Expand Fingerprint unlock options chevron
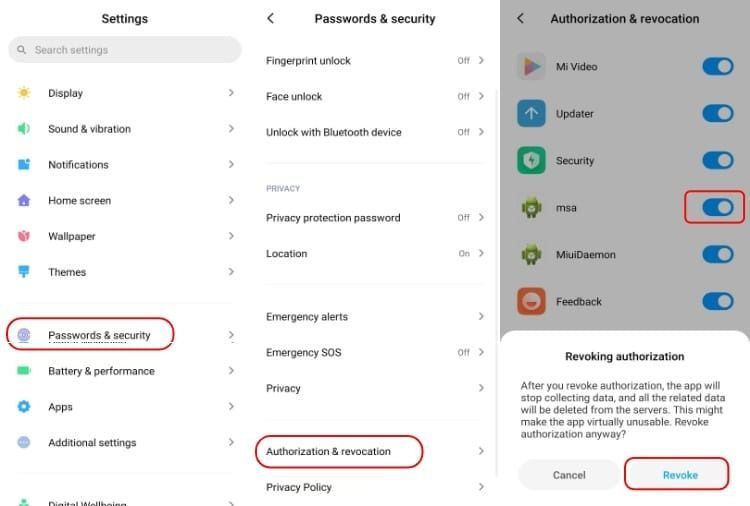The height and width of the screenshot is (506, 750). [x=481, y=60]
